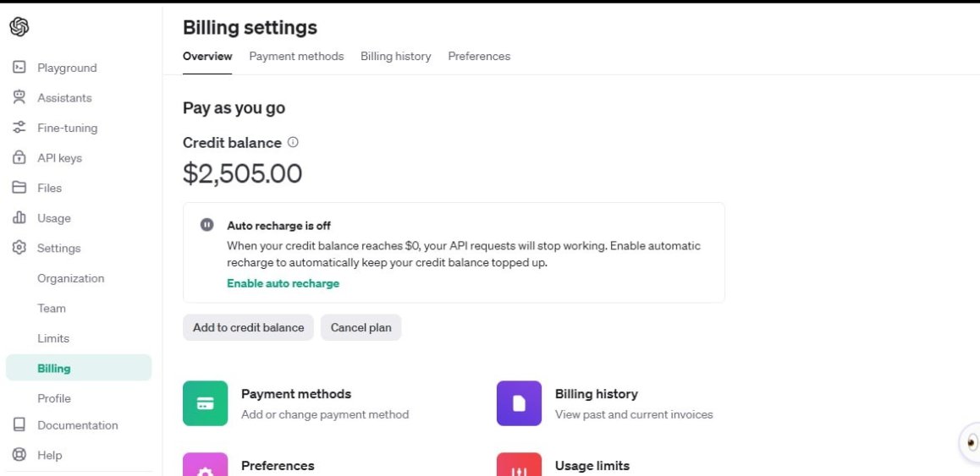The height and width of the screenshot is (476, 980).
Task: Open the Files folder icon
Action: point(19,188)
